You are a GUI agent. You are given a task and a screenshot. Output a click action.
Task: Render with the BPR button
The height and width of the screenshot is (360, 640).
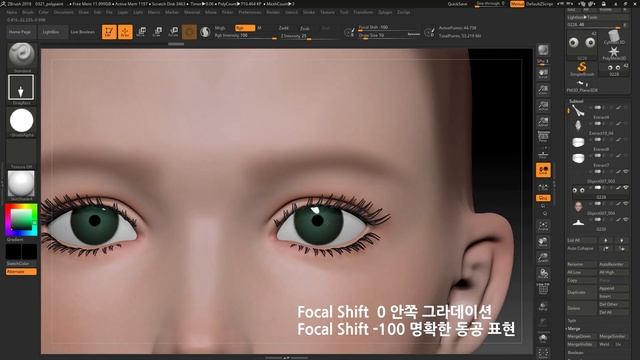543,51
